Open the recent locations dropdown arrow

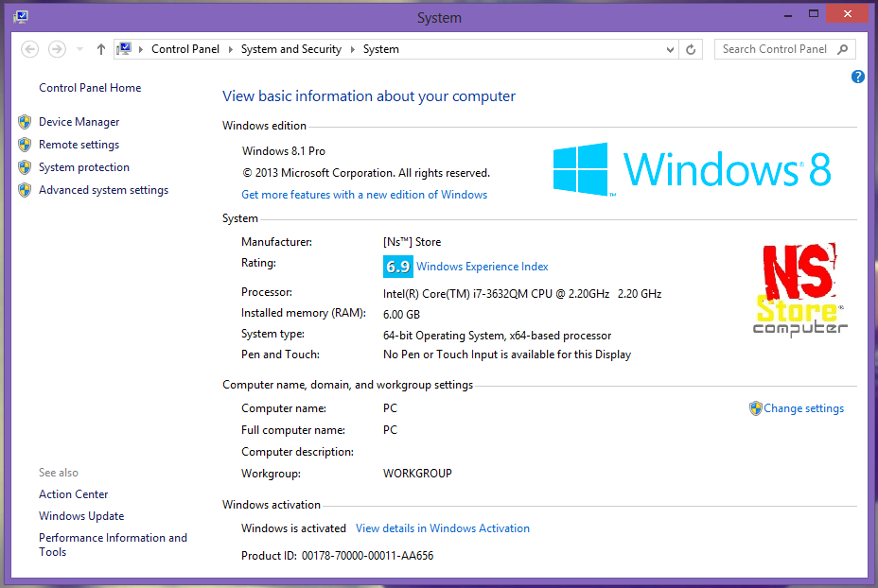80,49
